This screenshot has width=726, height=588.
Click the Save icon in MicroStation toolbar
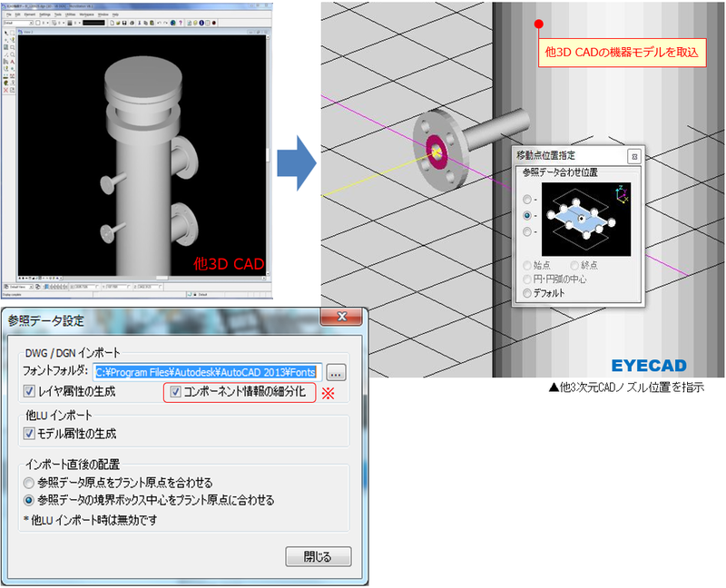coord(126,23)
